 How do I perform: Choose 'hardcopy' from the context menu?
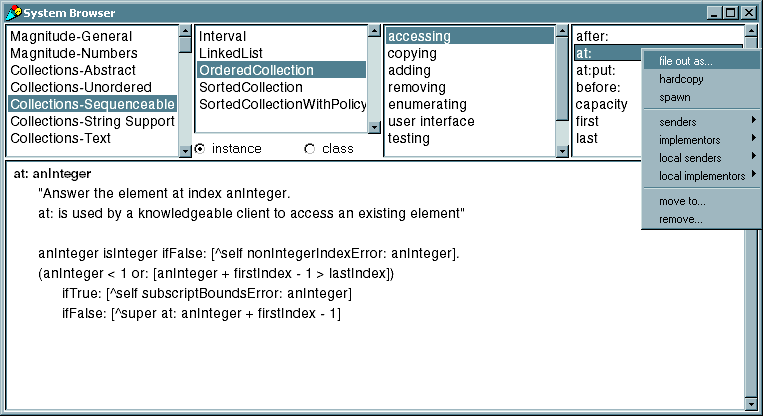[680, 79]
